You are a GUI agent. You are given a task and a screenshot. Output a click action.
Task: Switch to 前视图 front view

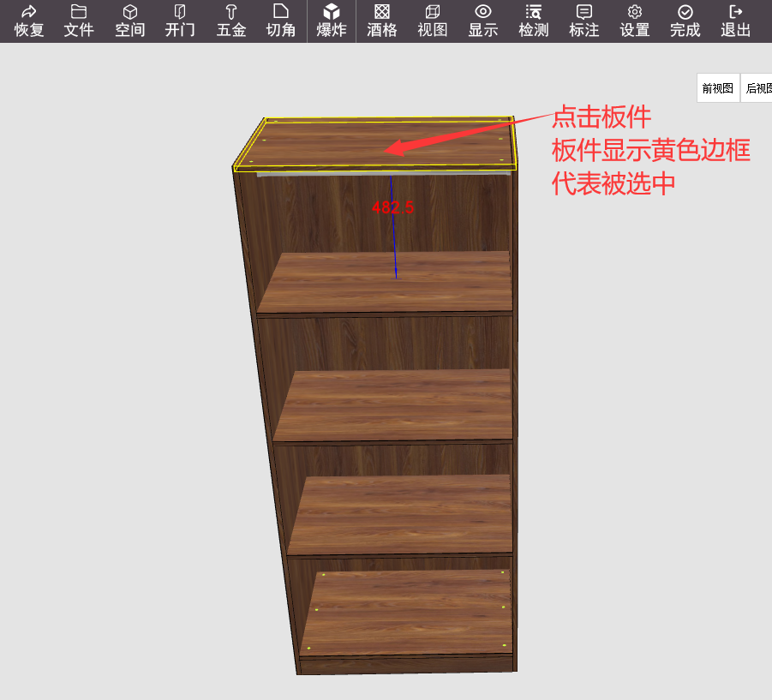[x=718, y=88]
